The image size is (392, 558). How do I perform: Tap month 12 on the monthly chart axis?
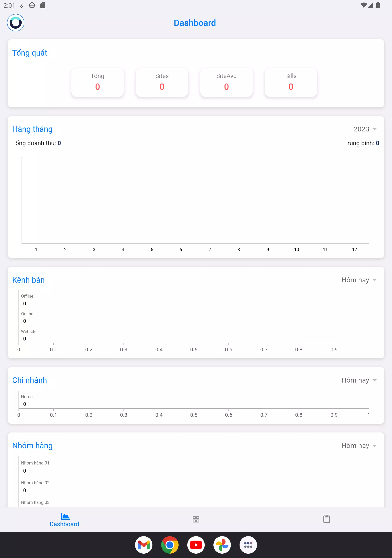354,250
